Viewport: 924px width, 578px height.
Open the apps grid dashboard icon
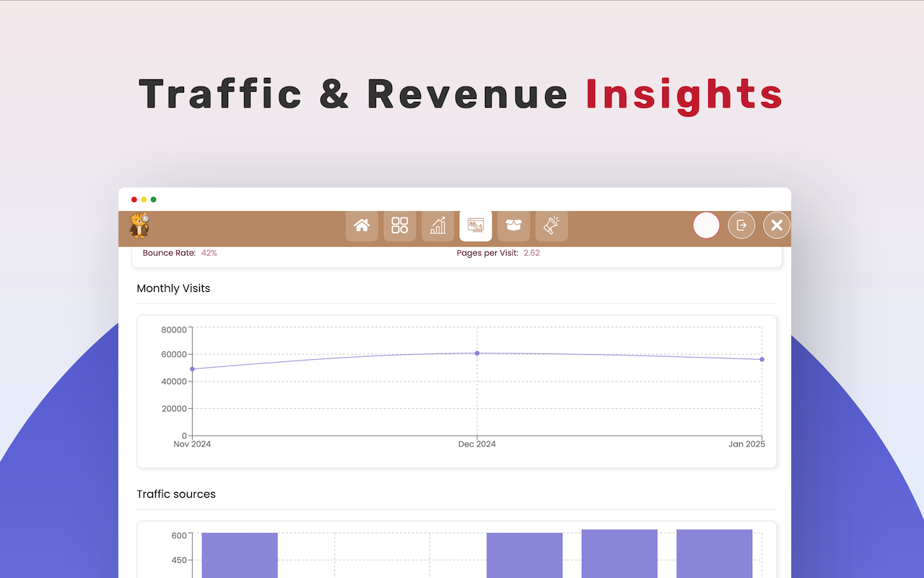click(x=400, y=225)
